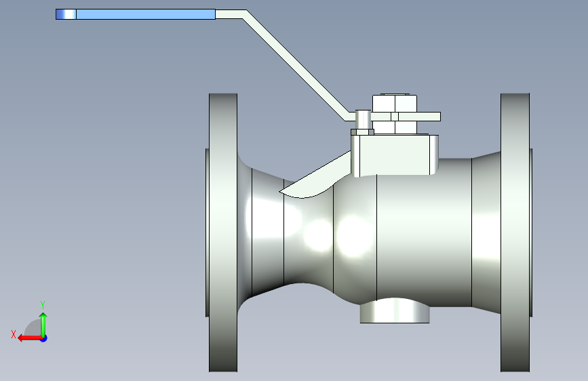
Task: Click the X axis label
Action: point(14,334)
